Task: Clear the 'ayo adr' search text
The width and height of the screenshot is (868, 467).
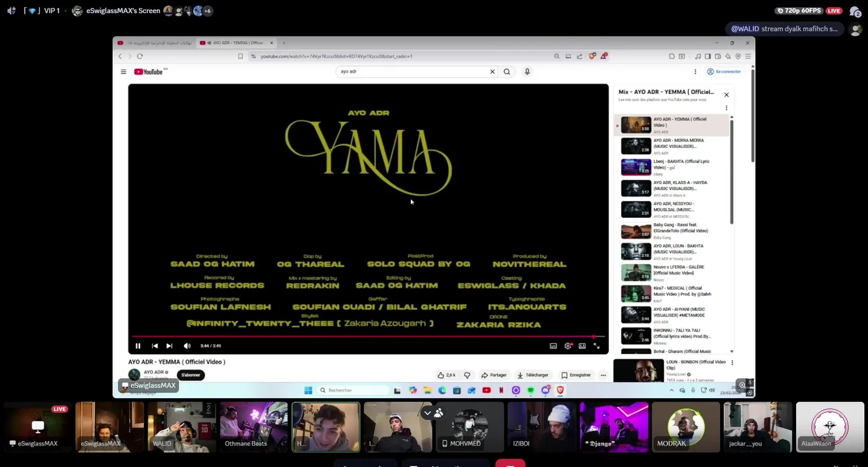Action: point(492,72)
